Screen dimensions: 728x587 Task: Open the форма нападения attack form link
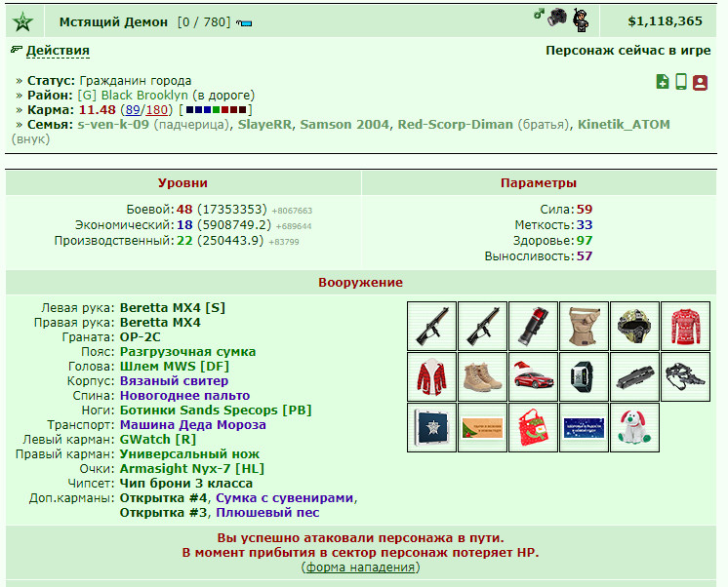[360, 567]
